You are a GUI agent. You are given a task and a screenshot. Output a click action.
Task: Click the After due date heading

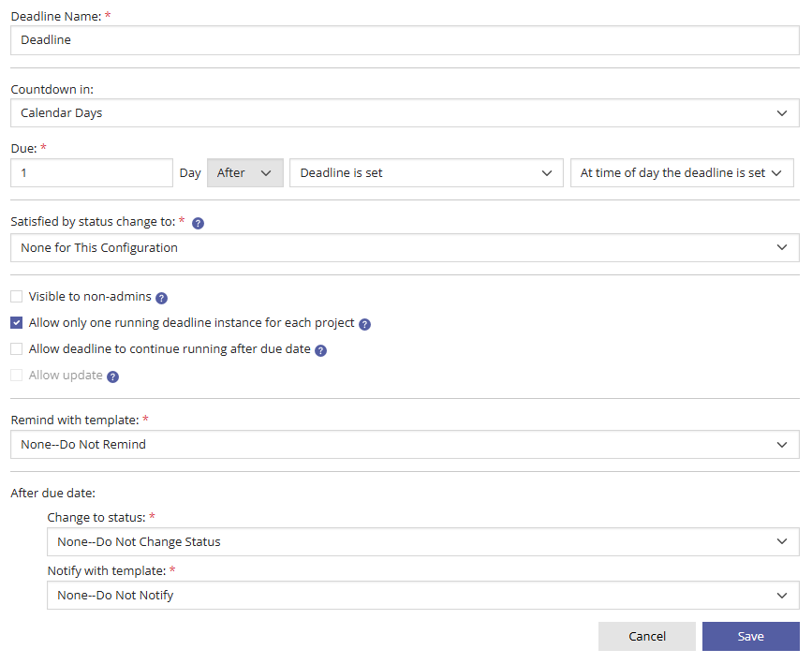click(x=52, y=493)
